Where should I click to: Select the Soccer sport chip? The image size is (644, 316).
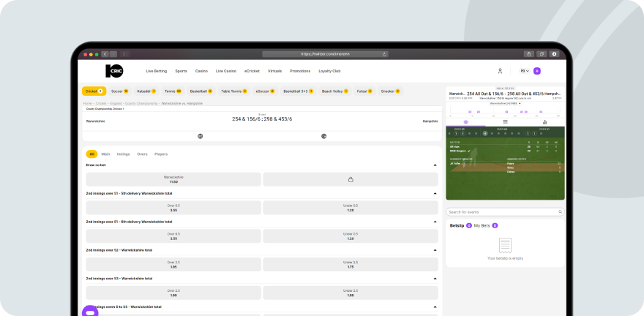pyautogui.click(x=120, y=91)
